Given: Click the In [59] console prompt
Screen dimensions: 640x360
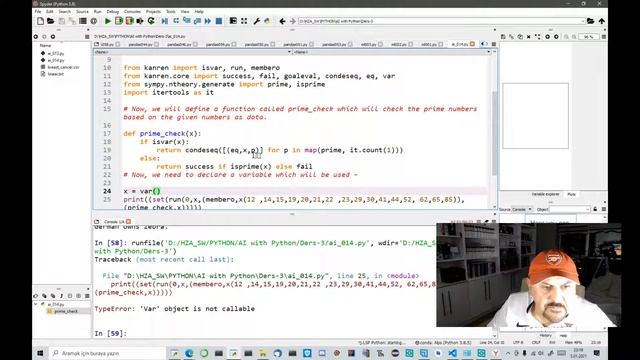Looking at the screenshot, I should tap(111, 333).
